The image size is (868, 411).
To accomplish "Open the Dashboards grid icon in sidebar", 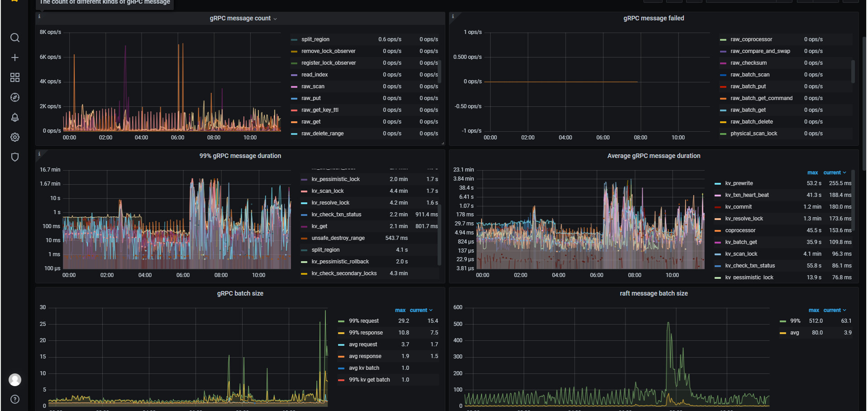I will coord(15,77).
